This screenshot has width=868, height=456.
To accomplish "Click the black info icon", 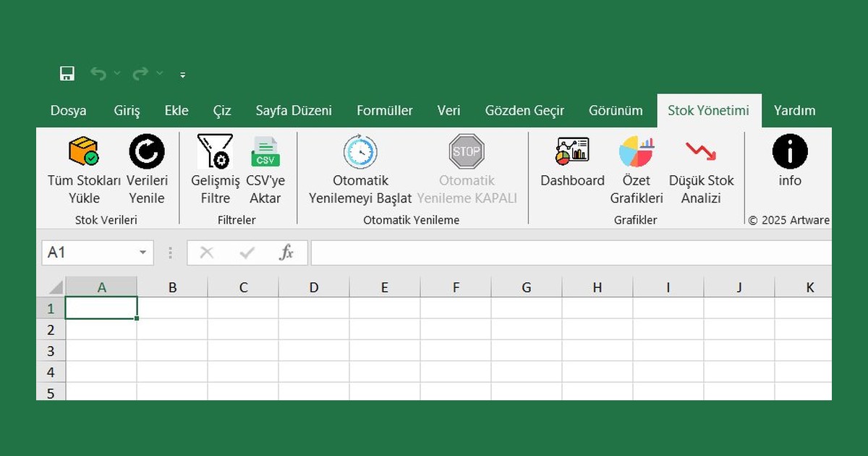I will (x=789, y=152).
